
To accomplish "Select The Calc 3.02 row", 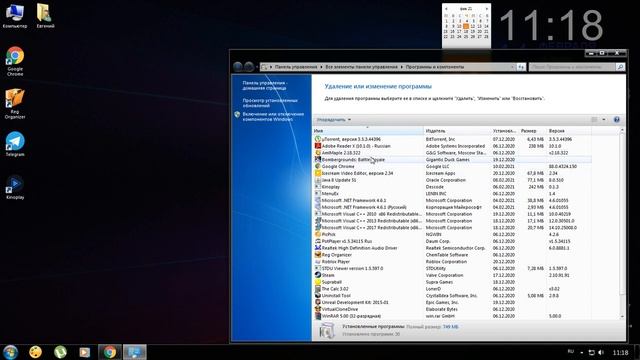I will pyautogui.click(x=452, y=289).
